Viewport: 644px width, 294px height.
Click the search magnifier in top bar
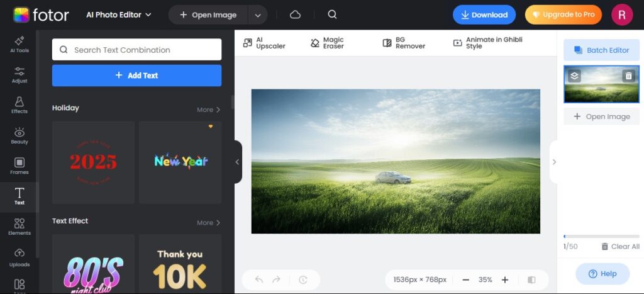click(332, 15)
